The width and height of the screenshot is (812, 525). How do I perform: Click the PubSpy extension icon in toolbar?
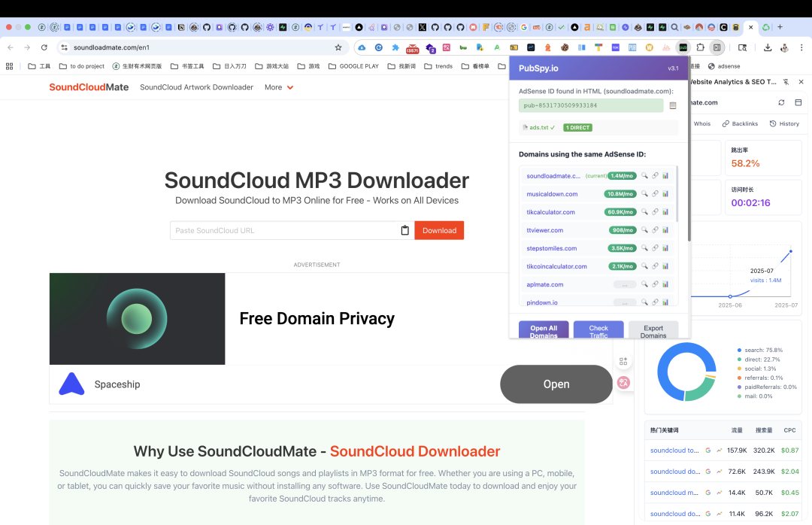(x=683, y=47)
